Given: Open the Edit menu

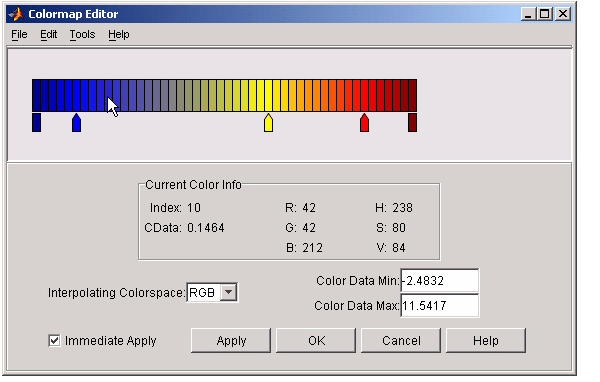Looking at the screenshot, I should point(49,34).
